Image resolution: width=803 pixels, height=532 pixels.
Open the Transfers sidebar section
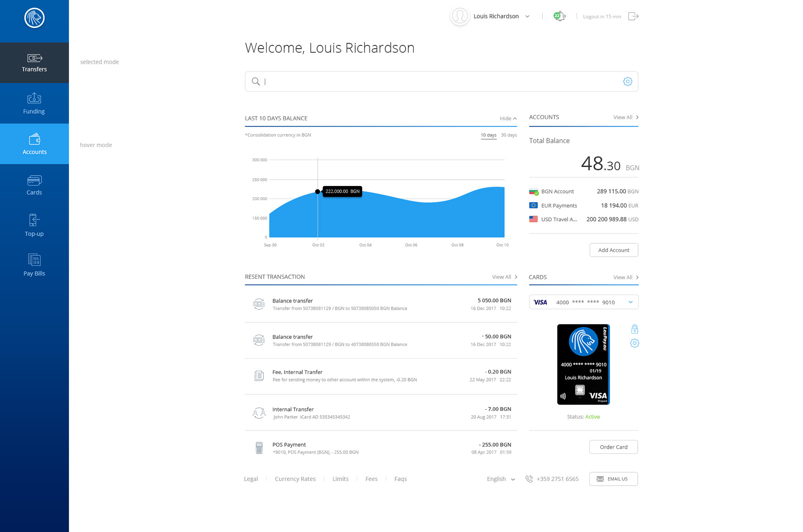(x=34, y=63)
